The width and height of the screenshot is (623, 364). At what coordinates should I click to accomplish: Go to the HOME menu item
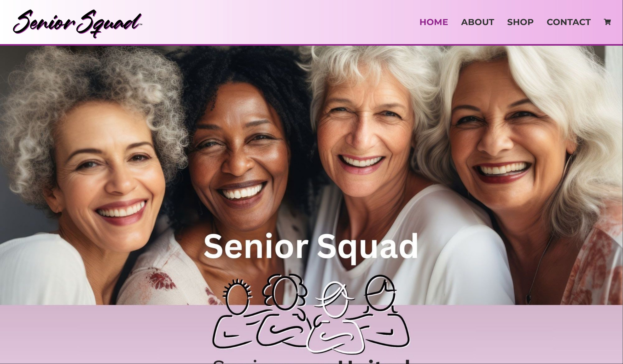434,22
